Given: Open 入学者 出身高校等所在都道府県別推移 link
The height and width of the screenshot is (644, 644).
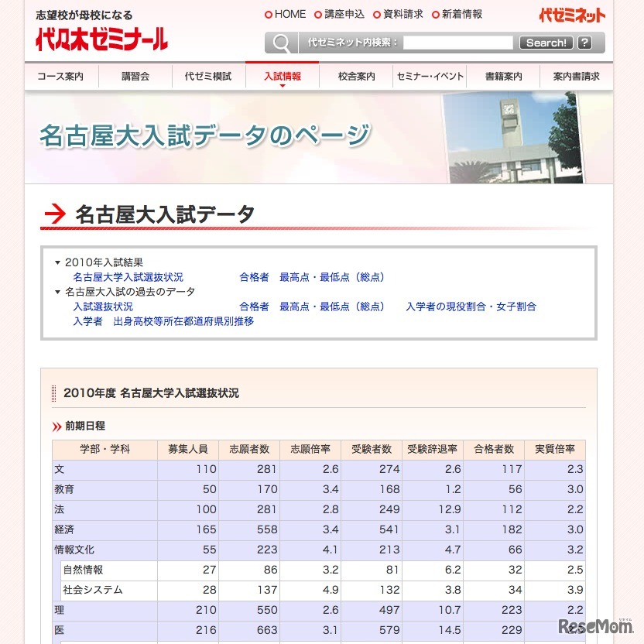Looking at the screenshot, I should (x=163, y=321).
